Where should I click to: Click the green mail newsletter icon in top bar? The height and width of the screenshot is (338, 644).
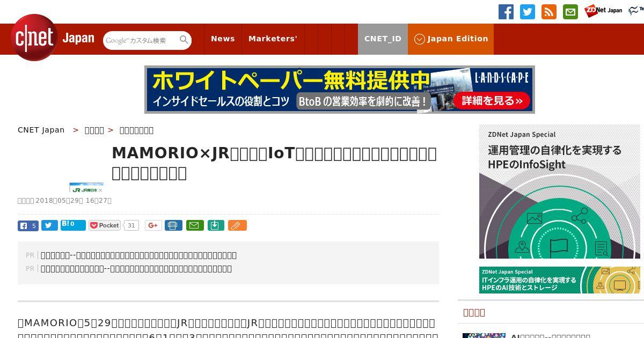pyautogui.click(x=570, y=12)
